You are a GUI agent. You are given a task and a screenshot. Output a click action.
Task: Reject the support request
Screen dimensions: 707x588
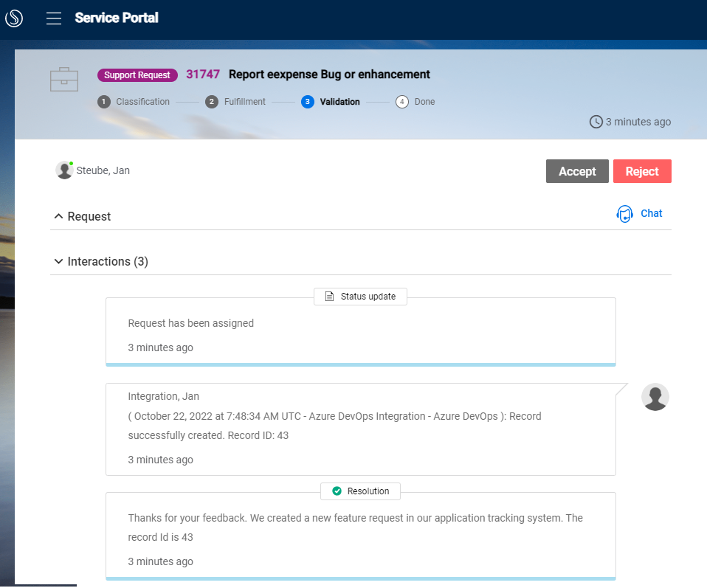(642, 170)
